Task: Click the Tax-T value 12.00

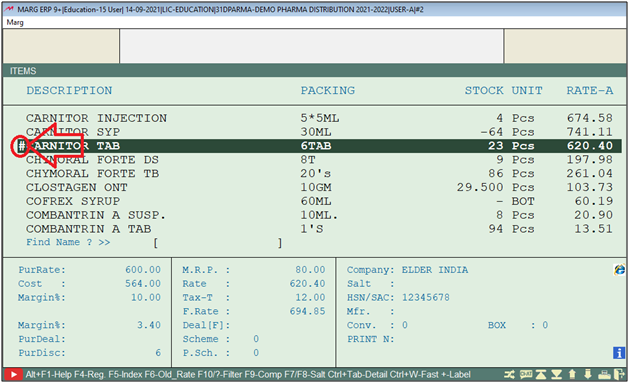Action: click(310, 297)
